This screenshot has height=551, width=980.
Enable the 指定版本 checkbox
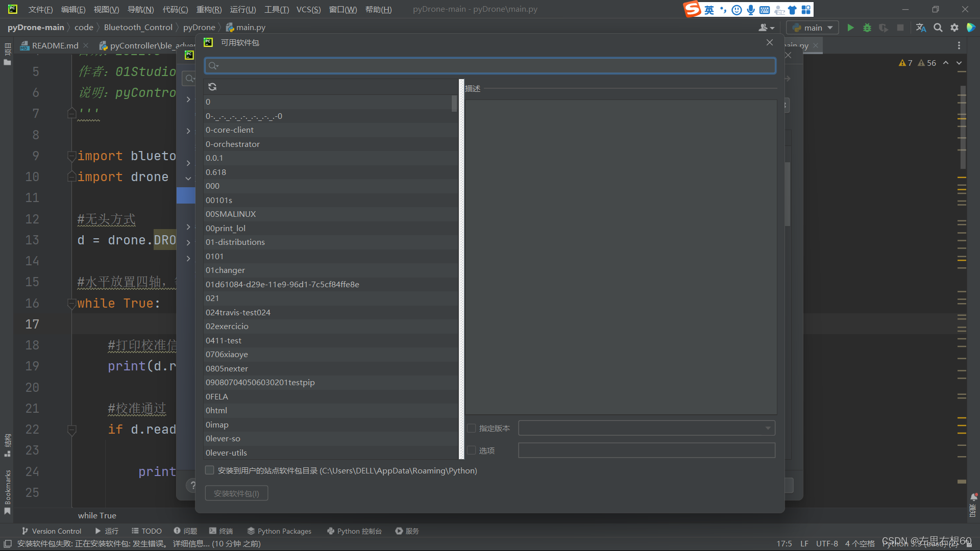click(x=471, y=428)
